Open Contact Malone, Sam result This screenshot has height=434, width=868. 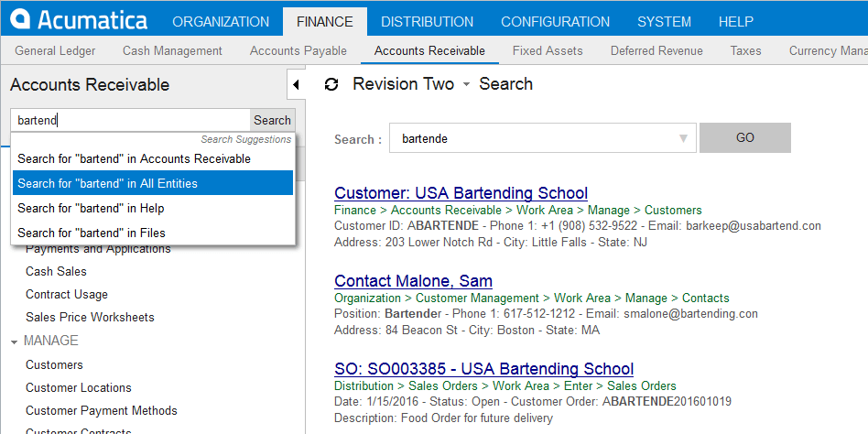coord(414,281)
